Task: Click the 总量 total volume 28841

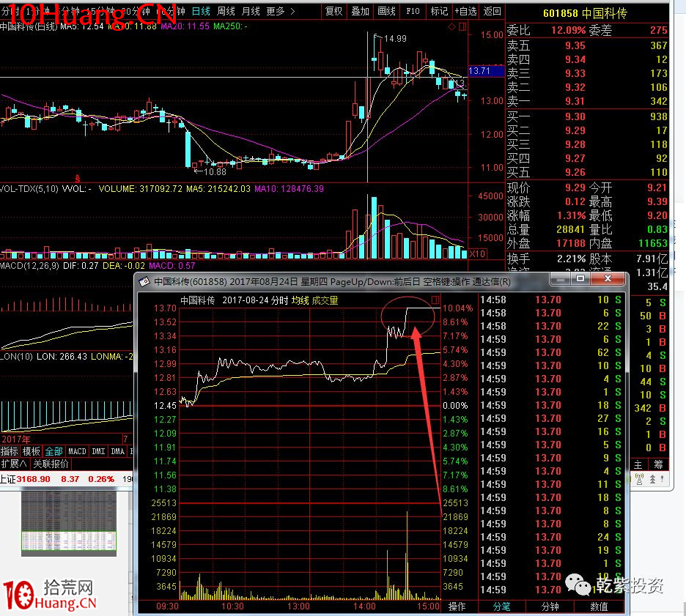Action: [570, 229]
